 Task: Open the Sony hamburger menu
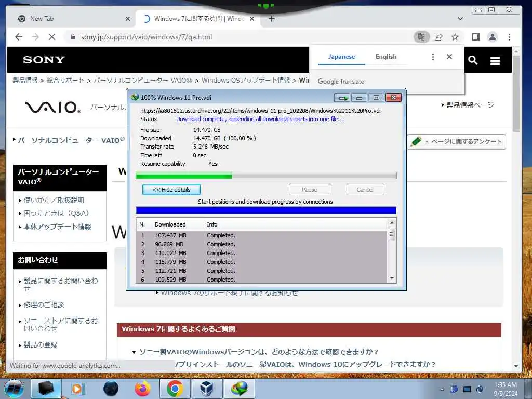click(495, 60)
